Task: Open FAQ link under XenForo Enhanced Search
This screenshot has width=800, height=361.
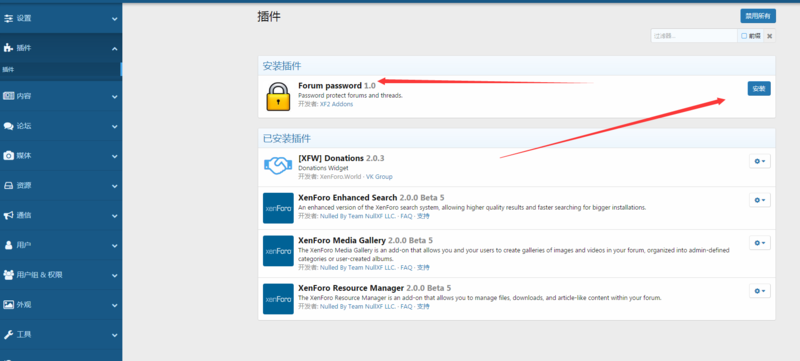Action: pyautogui.click(x=406, y=216)
